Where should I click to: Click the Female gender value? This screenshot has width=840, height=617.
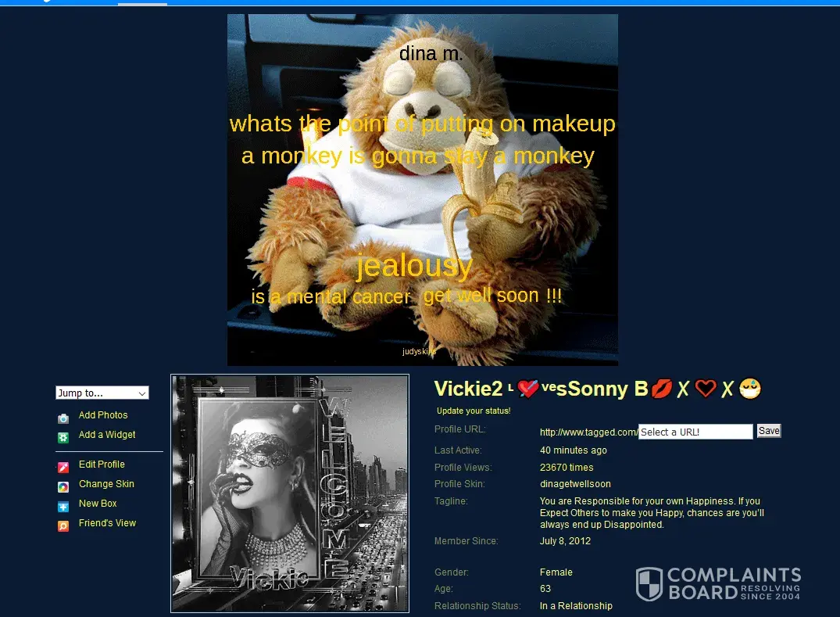click(x=556, y=572)
